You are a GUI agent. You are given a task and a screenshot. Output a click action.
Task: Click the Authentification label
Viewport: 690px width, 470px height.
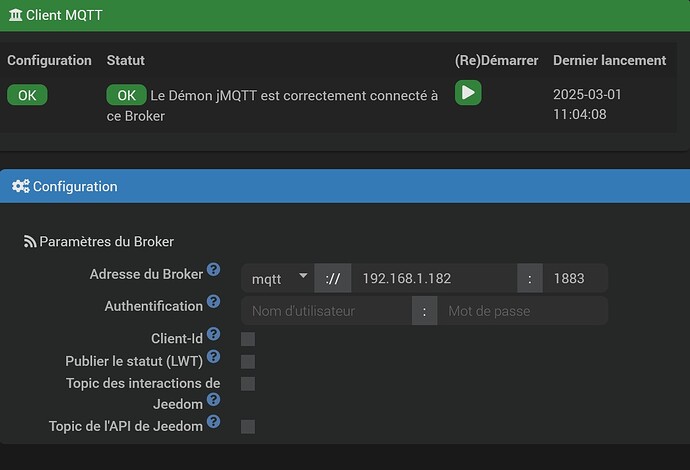point(154,306)
